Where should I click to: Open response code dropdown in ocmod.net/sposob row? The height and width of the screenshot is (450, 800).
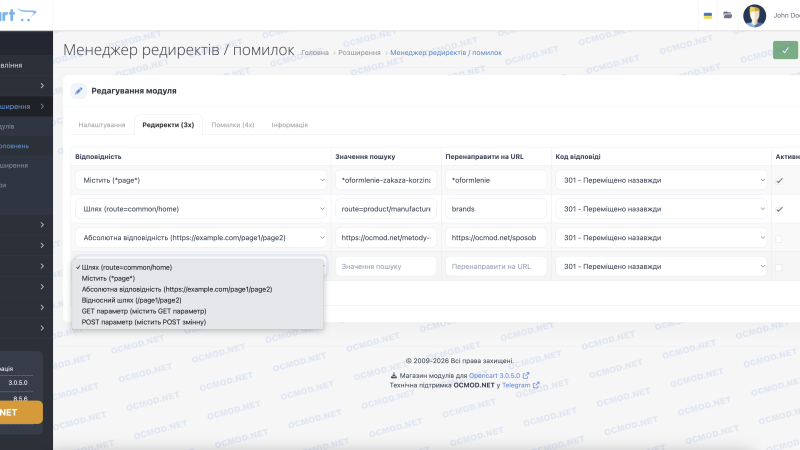coord(661,238)
